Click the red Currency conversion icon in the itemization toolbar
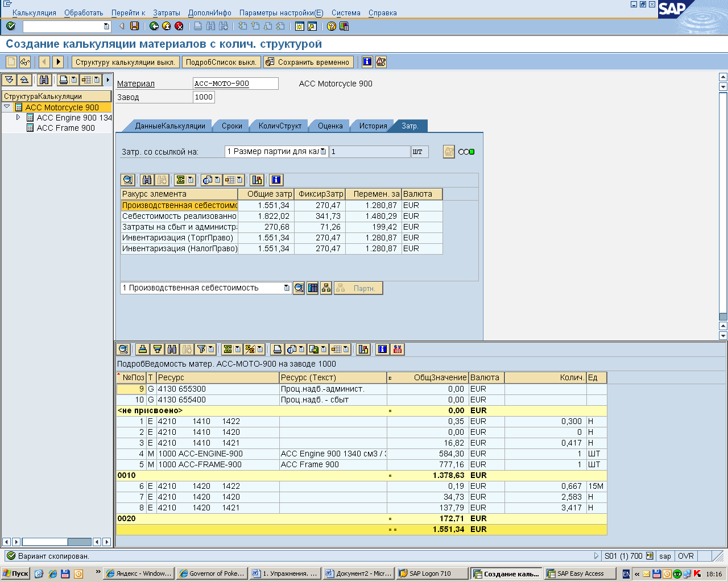The width and height of the screenshot is (728, 582). [x=398, y=349]
